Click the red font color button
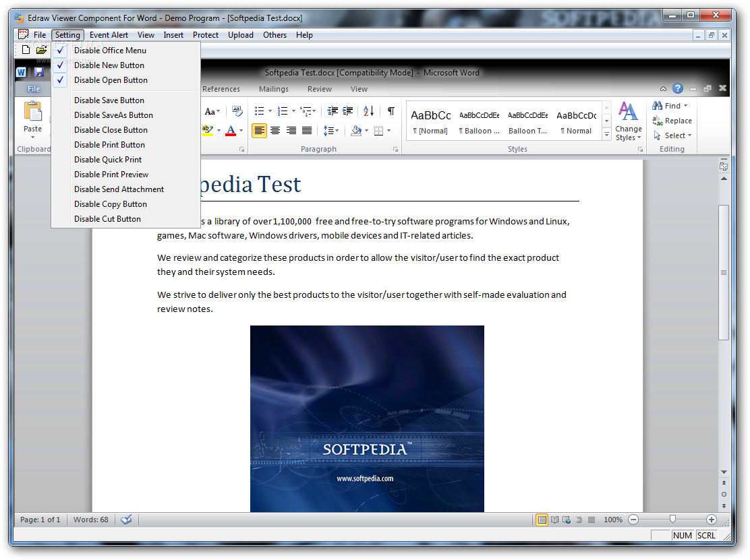This screenshot has width=750, height=560. point(231,131)
